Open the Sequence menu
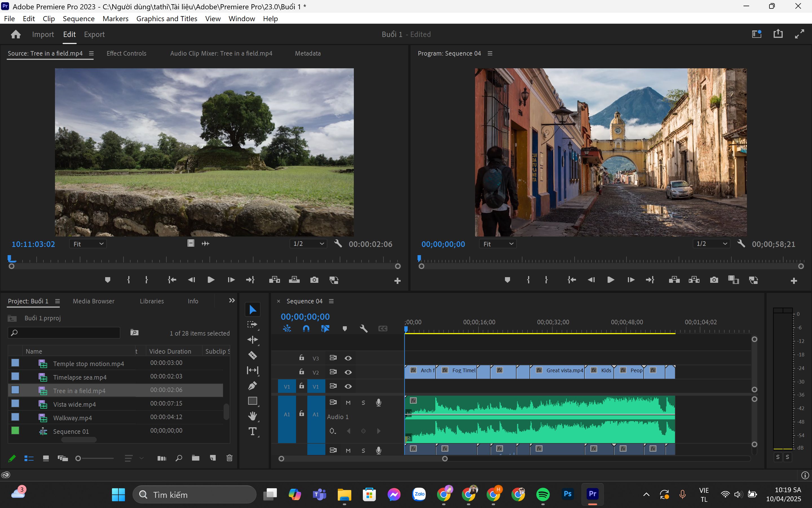The height and width of the screenshot is (508, 812). tap(78, 18)
